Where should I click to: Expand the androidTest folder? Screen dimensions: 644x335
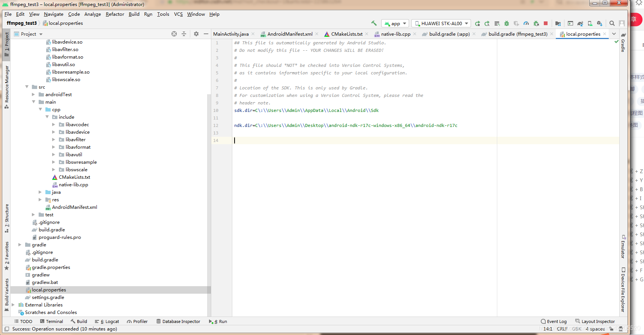click(x=33, y=94)
